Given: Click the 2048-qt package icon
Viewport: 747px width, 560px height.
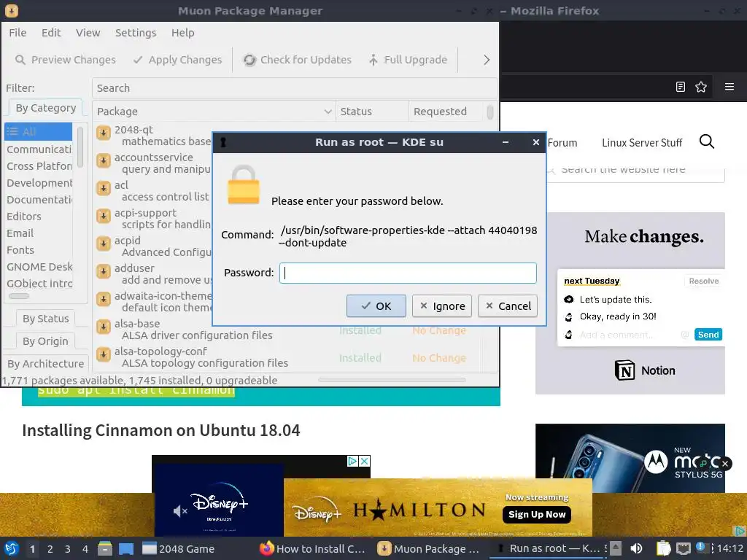Looking at the screenshot, I should (104, 133).
